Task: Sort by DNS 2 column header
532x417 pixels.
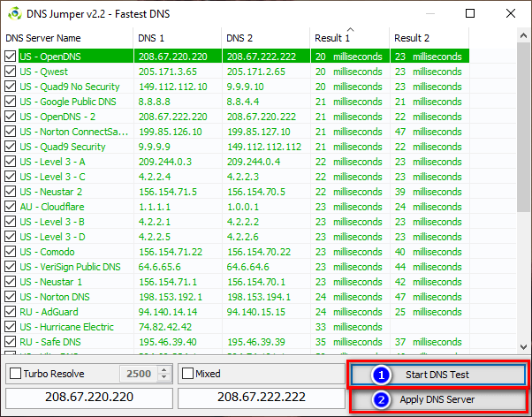Action: (x=266, y=38)
